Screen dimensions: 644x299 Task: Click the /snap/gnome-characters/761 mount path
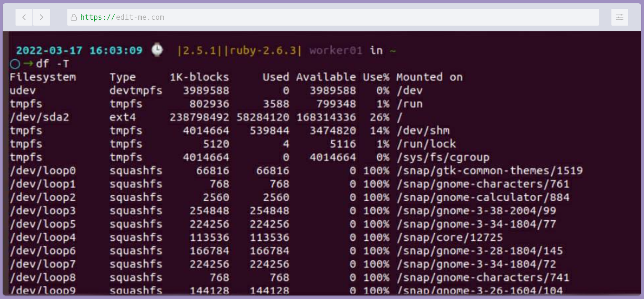(483, 184)
